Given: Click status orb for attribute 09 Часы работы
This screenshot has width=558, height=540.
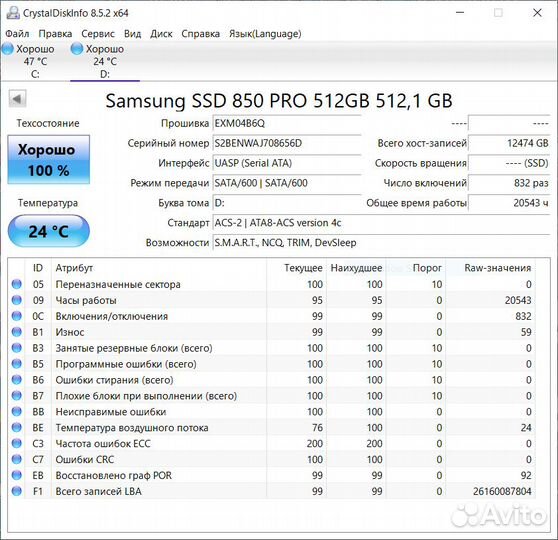Looking at the screenshot, I should (x=16, y=300).
